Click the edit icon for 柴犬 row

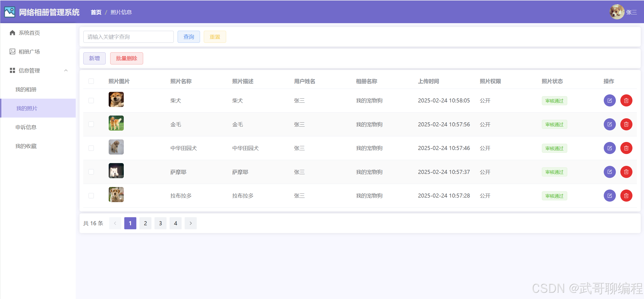(609, 100)
